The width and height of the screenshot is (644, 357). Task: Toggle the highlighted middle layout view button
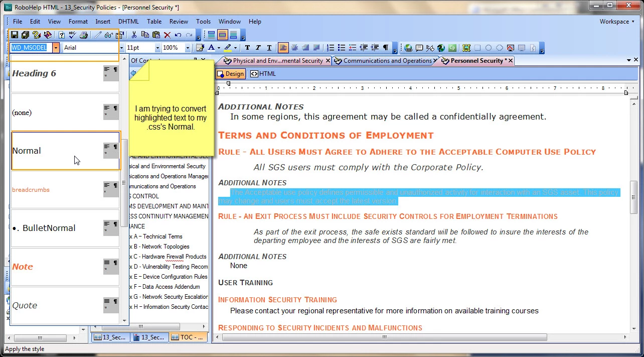[222, 35]
